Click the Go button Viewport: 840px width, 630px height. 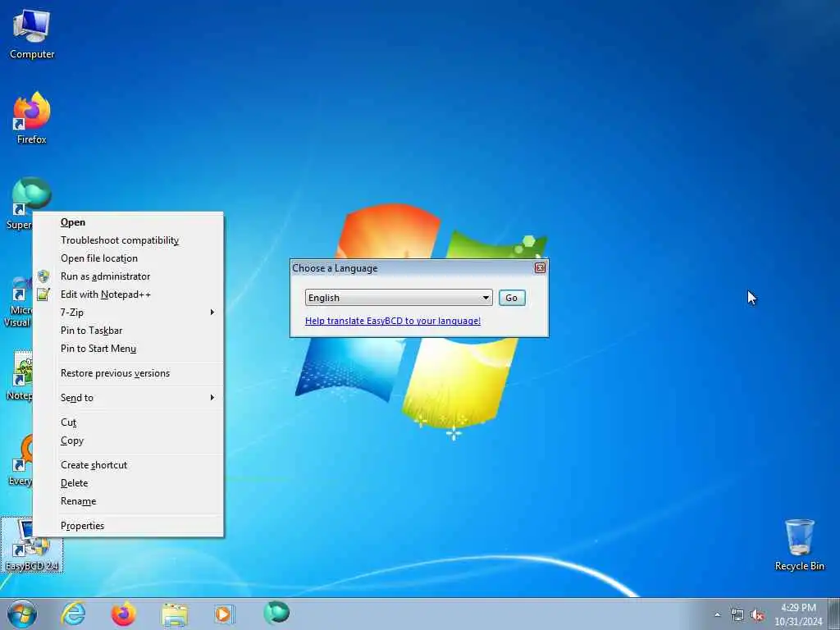click(512, 297)
